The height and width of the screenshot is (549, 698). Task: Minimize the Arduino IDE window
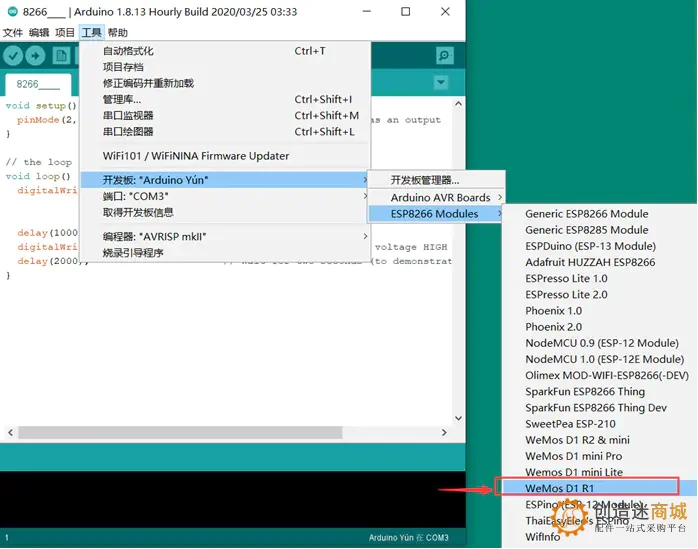[367, 12]
